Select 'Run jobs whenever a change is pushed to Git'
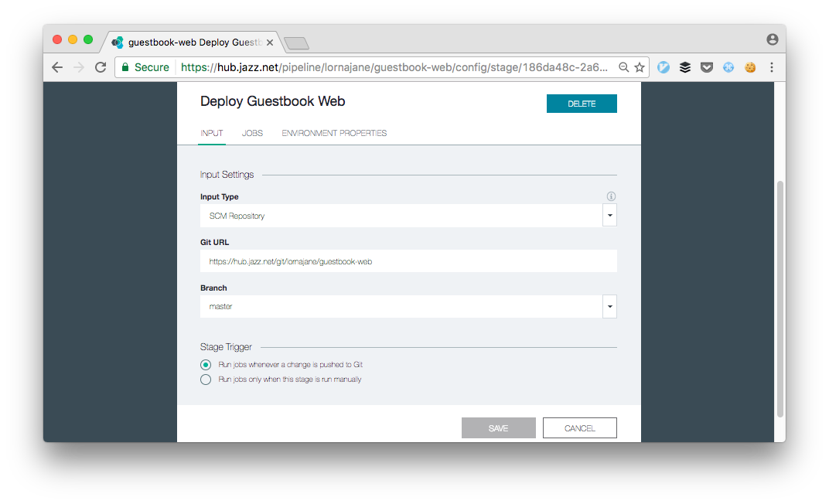This screenshot has width=829, height=504. click(x=206, y=365)
